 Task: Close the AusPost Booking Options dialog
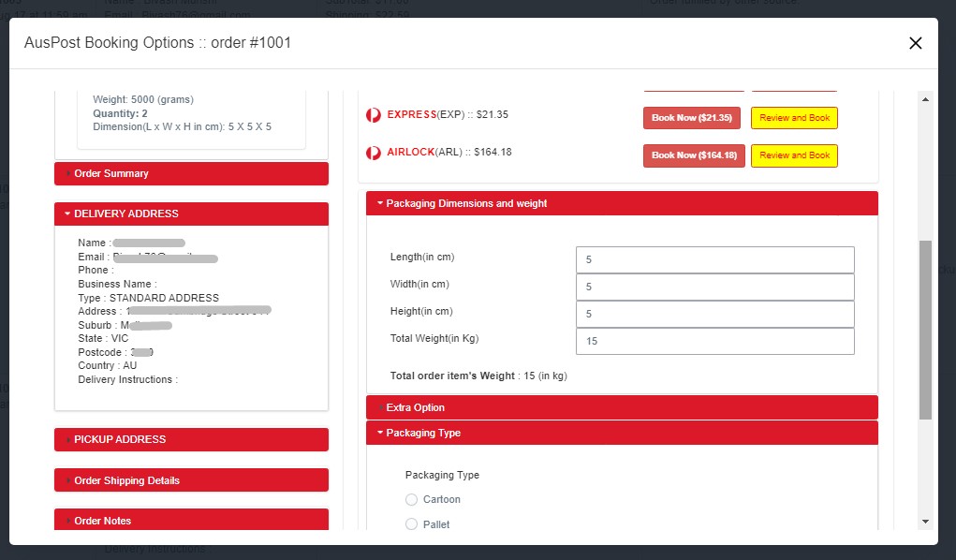[915, 43]
